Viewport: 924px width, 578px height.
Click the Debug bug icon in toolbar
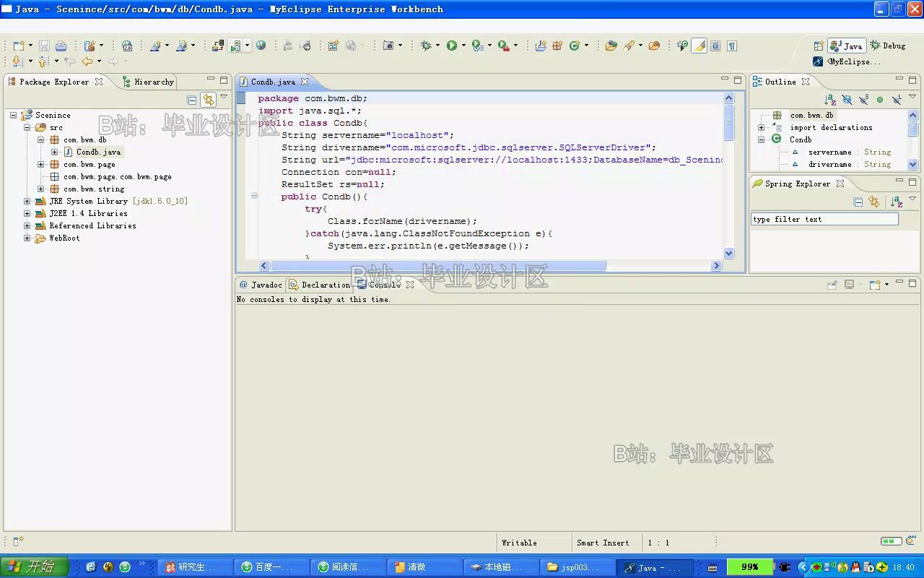[x=426, y=46]
